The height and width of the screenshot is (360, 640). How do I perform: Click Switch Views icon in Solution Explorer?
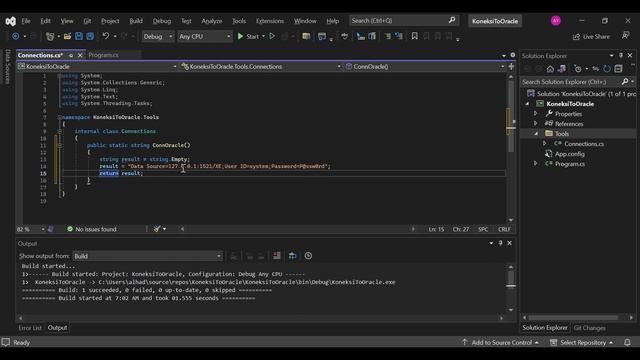[x=562, y=69]
